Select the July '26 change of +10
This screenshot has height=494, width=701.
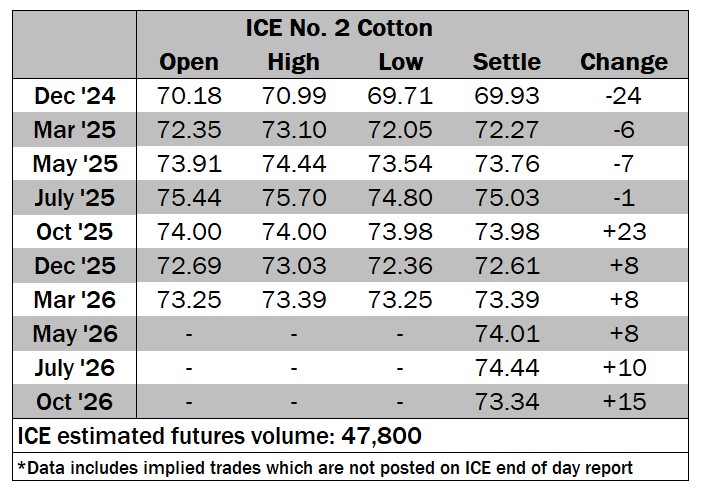(x=623, y=368)
